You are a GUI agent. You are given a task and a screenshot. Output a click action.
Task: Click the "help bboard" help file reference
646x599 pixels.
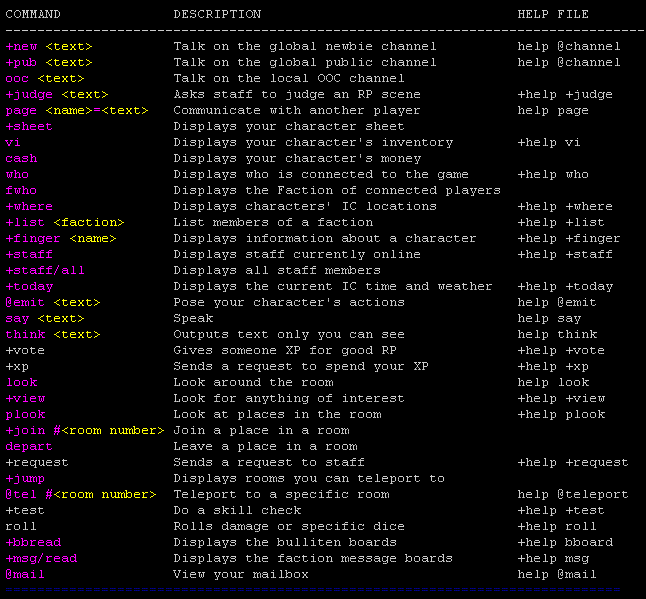(x=565, y=542)
